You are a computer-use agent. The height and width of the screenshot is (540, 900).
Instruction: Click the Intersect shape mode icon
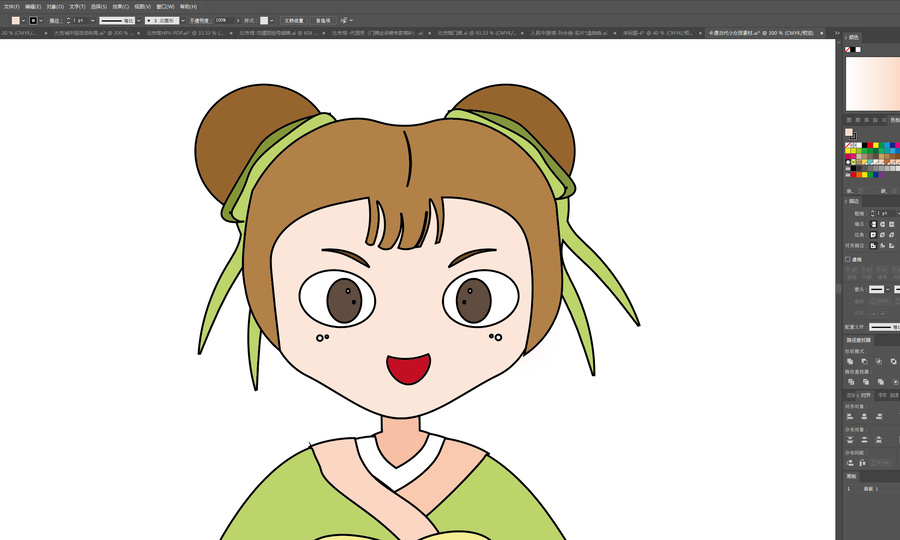(879, 361)
